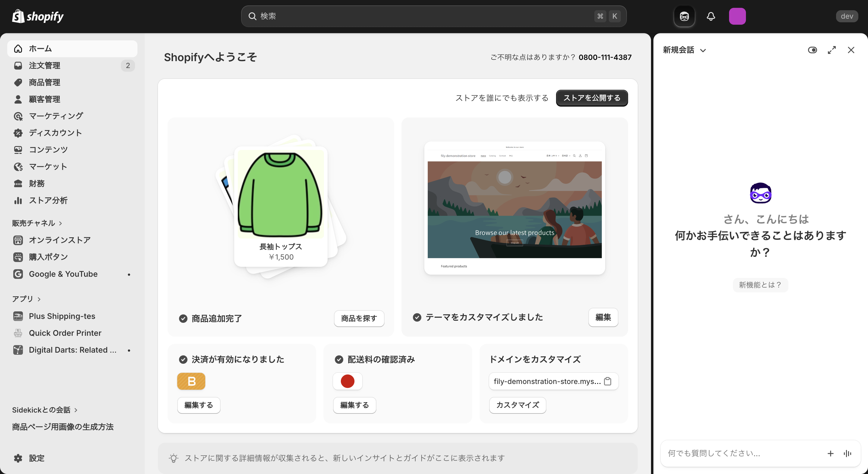Copy the store domain with the clipboard icon

tap(608, 381)
